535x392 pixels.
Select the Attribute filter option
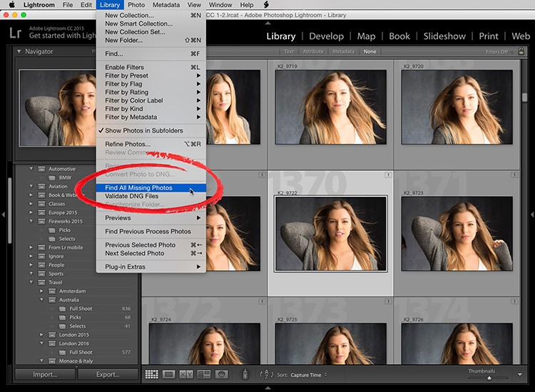click(x=313, y=51)
